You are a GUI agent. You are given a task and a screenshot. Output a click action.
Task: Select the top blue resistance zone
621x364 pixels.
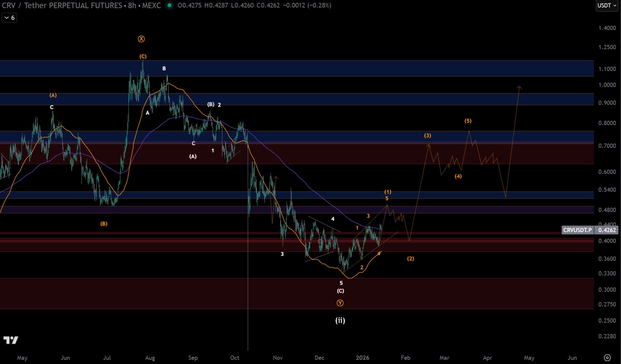click(x=293, y=68)
